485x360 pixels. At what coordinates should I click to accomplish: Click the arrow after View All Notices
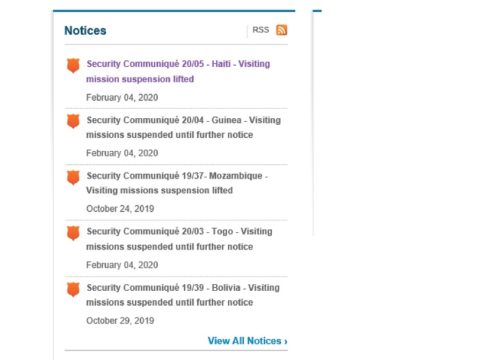tap(286, 342)
